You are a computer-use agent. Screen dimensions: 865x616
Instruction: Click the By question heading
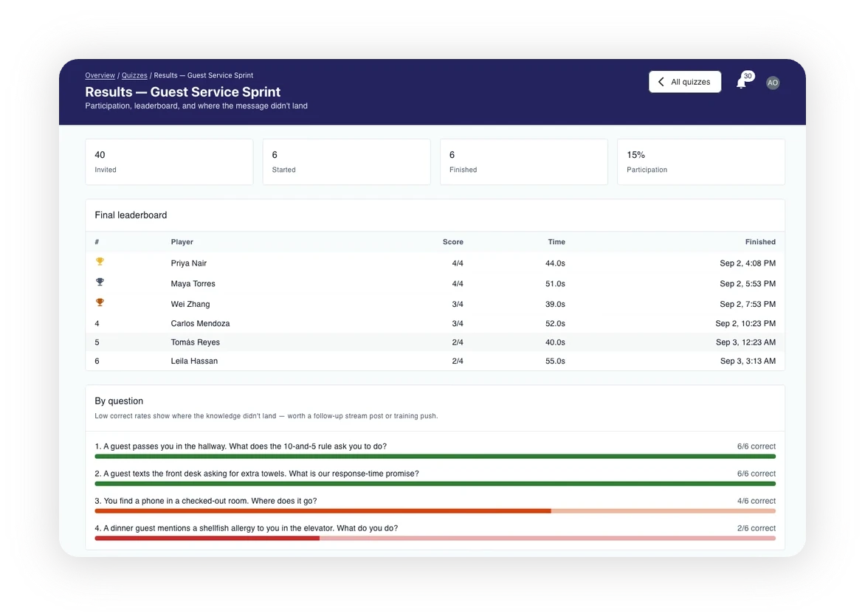(119, 401)
